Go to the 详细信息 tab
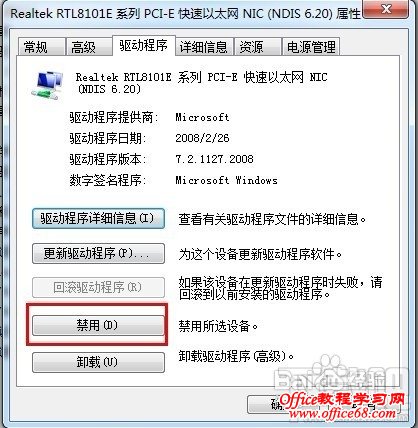The height and width of the screenshot is (428, 418). click(x=204, y=47)
